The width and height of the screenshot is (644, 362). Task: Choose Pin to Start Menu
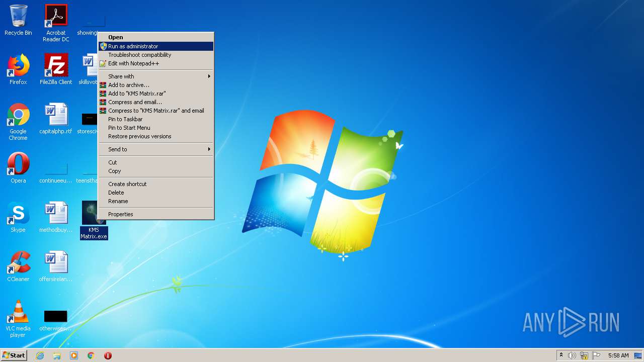click(156, 128)
